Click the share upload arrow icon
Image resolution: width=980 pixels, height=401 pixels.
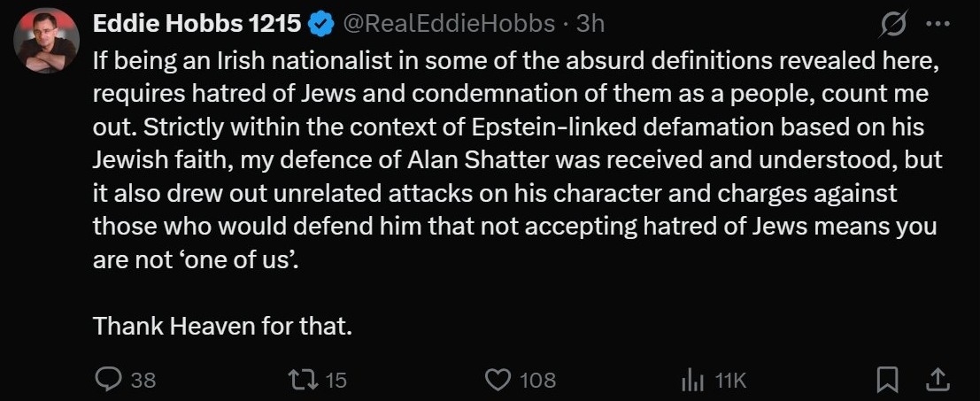[936, 380]
